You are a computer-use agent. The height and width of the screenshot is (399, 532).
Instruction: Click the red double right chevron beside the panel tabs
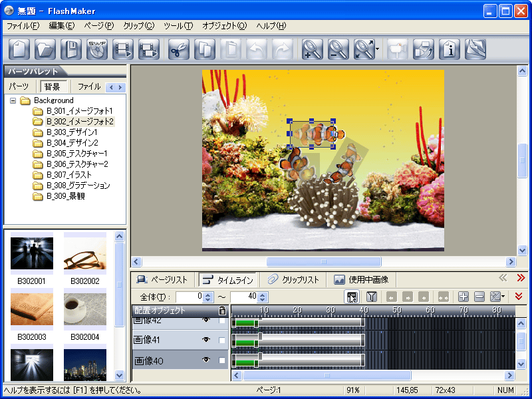pyautogui.click(x=521, y=278)
